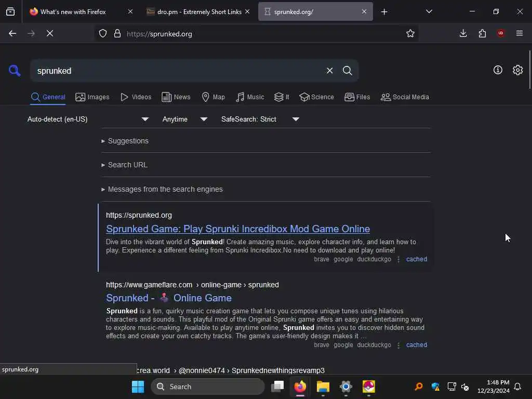
Task: Go back with the browser back arrow
Action: point(12,33)
